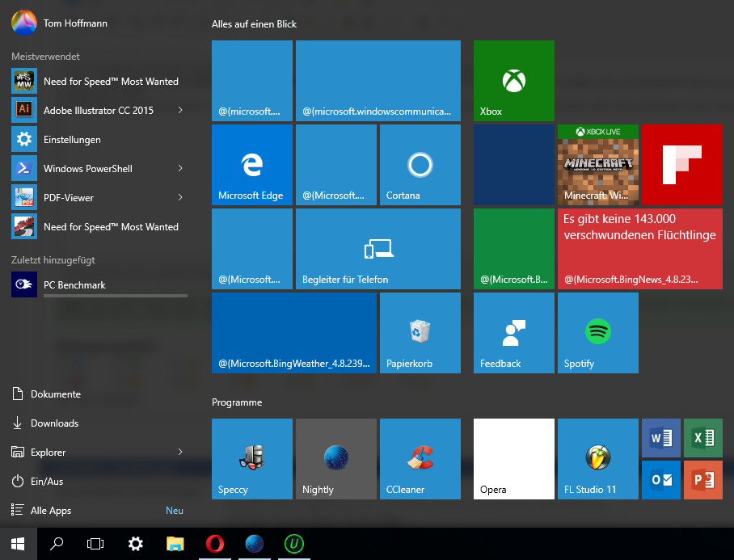The image size is (734, 560).
Task: Launch first Need for Speed Most Wanted entry
Action: pos(99,82)
